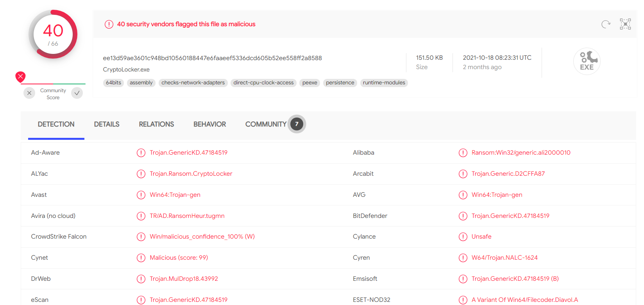This screenshot has width=644, height=305.
Task: Click the direct-cpu-clock-access tag
Action: (263, 83)
